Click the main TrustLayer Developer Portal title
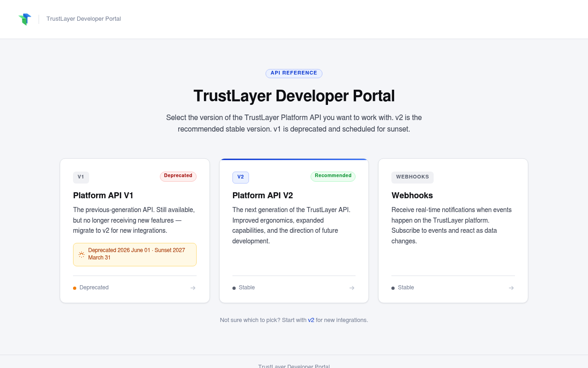Screen dimensions: 588x368 (x=294, y=96)
